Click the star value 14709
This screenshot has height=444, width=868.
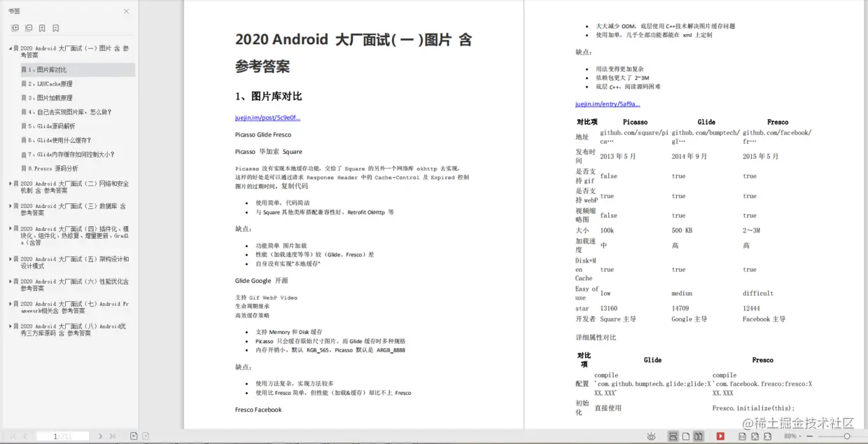pyautogui.click(x=680, y=308)
